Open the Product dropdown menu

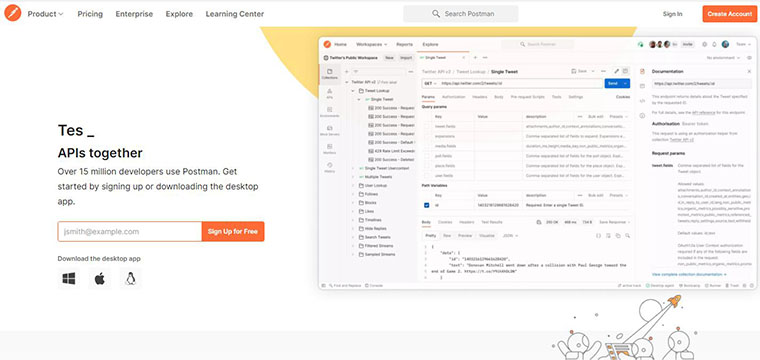point(46,14)
